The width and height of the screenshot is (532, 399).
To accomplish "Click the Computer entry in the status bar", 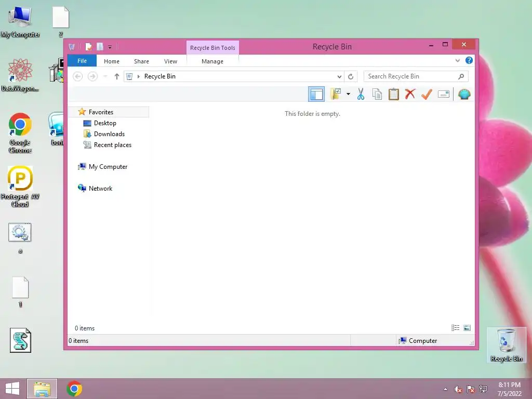I will pyautogui.click(x=418, y=341).
